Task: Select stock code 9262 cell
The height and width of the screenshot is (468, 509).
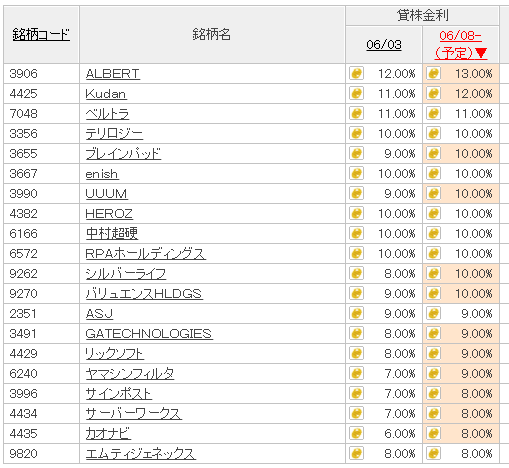Action: (x=41, y=273)
